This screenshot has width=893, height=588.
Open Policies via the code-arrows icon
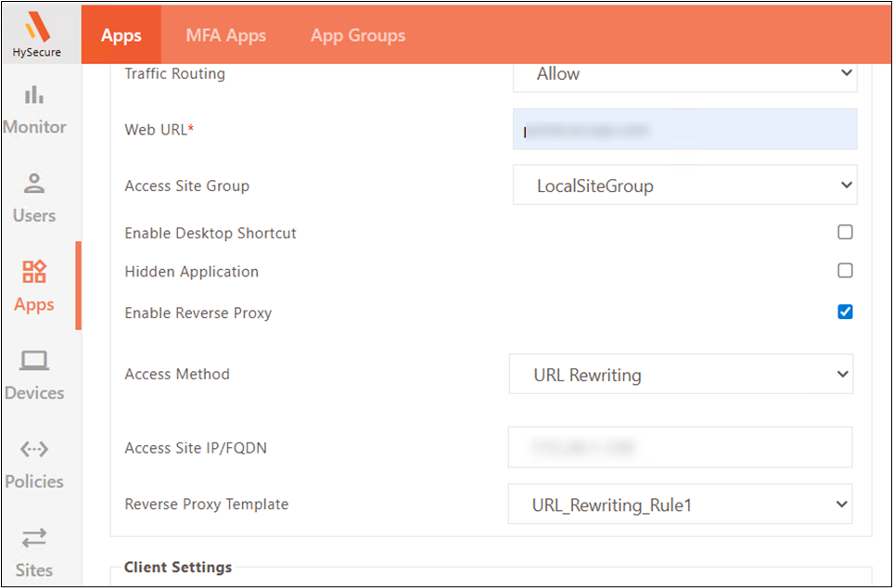coord(34,450)
